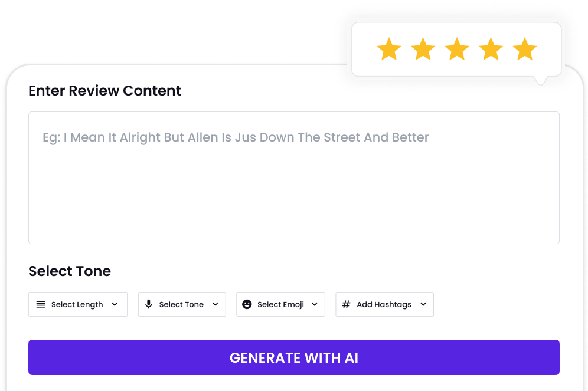Expand the chevron next to Select Length
This screenshot has width=588, height=391.
[115, 304]
